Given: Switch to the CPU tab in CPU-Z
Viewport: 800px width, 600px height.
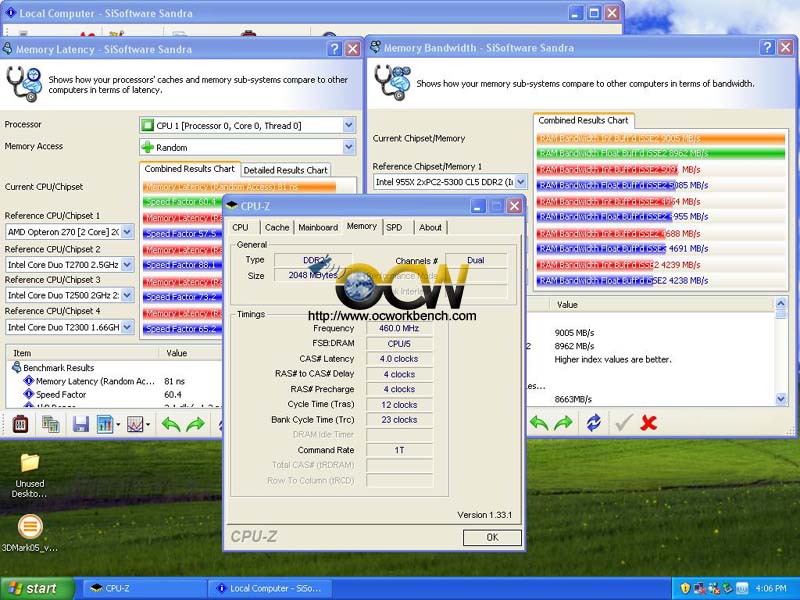Looking at the screenshot, I should click(x=240, y=228).
